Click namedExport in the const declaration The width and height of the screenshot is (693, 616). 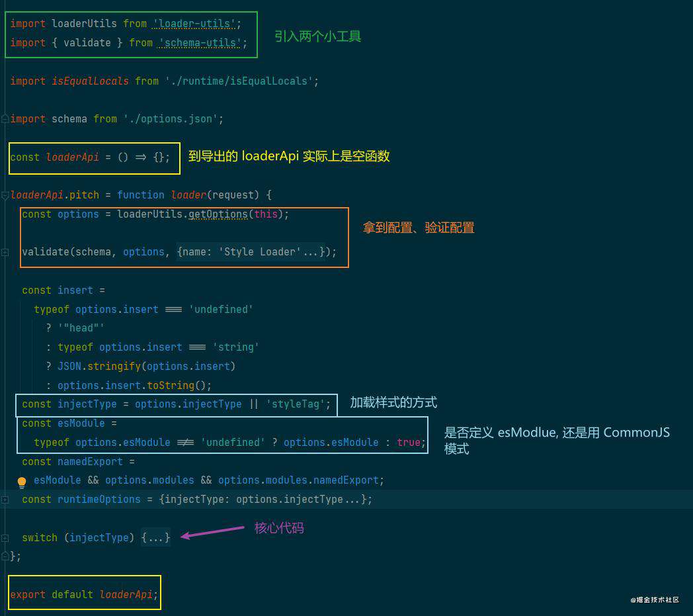click(x=90, y=462)
